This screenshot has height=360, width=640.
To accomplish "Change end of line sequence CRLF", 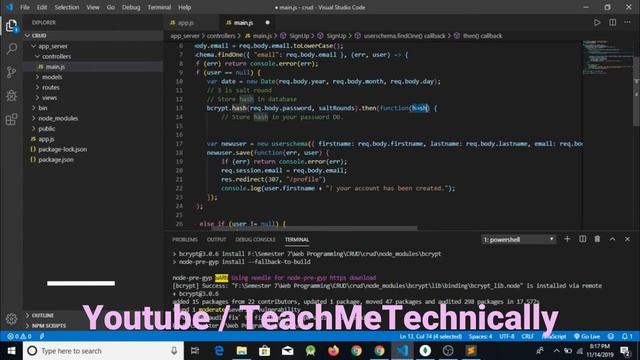I will click(x=528, y=336).
